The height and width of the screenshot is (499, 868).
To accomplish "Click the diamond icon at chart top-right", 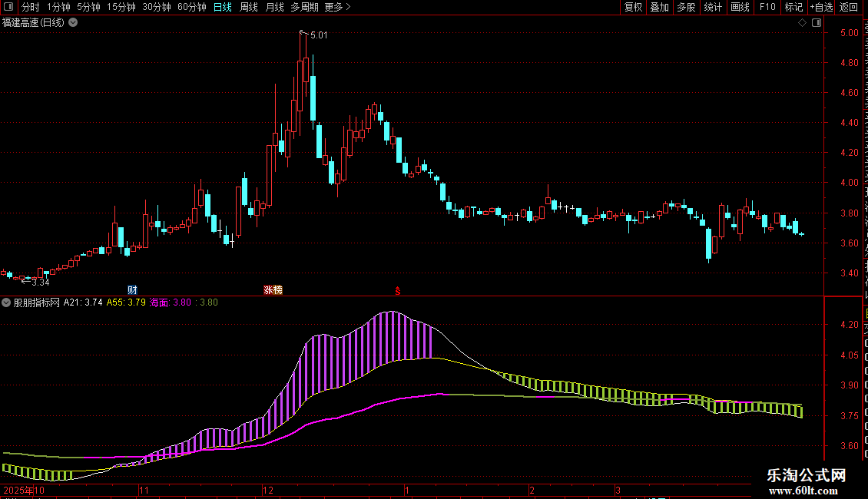I will pyautogui.click(x=802, y=23).
